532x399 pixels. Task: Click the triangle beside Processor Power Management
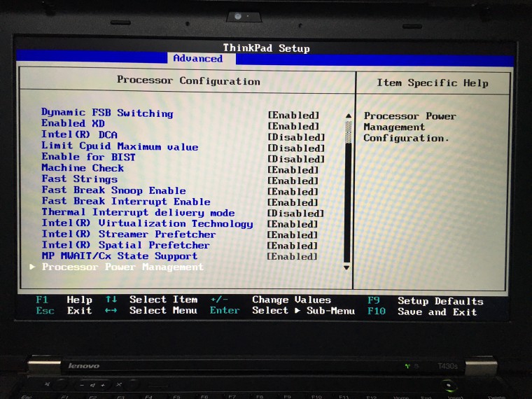pos(32,267)
